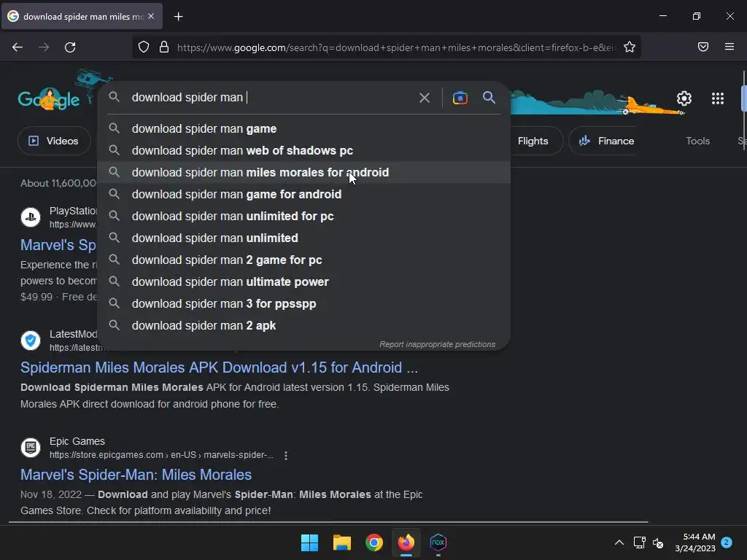
Task: Select the Videos filter chip
Action: (54, 141)
